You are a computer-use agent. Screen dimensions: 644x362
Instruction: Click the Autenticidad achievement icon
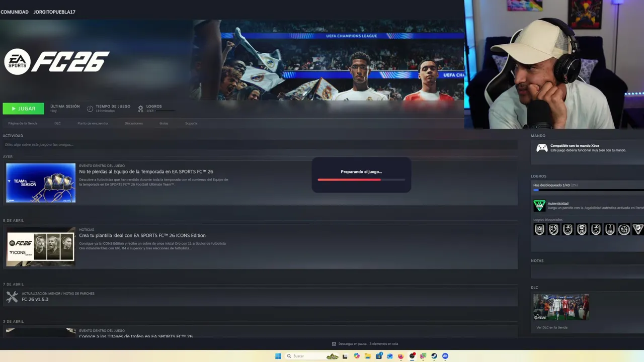tap(539, 206)
